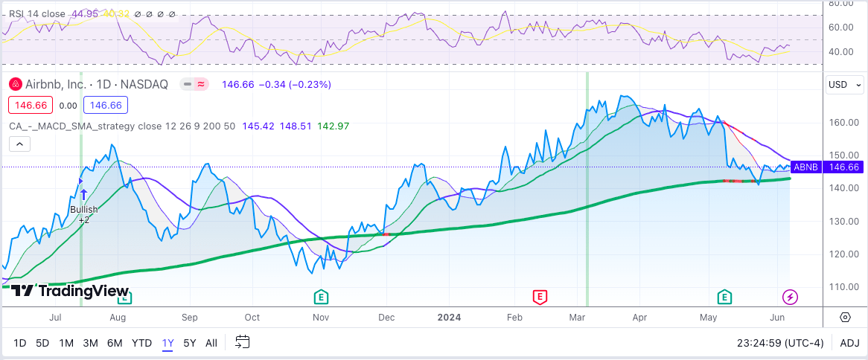Click the Dec label on the time axis
Viewport: 868px width, 360px height.
[x=386, y=318]
